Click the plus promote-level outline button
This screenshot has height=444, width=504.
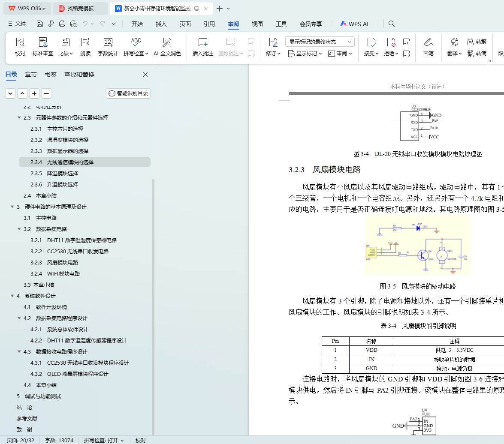click(x=34, y=93)
